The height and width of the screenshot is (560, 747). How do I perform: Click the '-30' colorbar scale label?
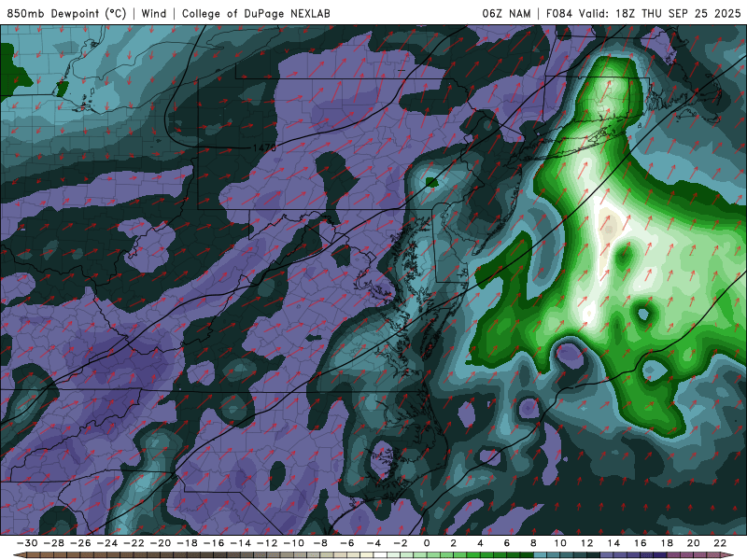tap(27, 543)
